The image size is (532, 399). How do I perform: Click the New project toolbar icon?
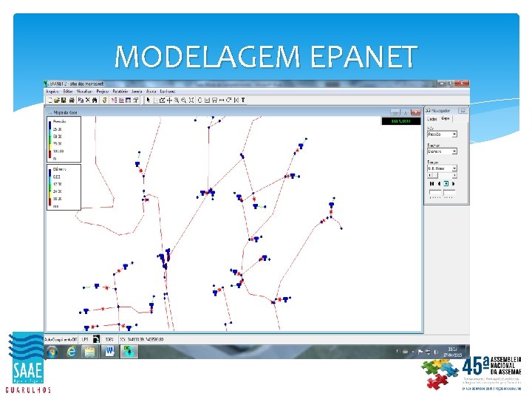click(x=50, y=100)
